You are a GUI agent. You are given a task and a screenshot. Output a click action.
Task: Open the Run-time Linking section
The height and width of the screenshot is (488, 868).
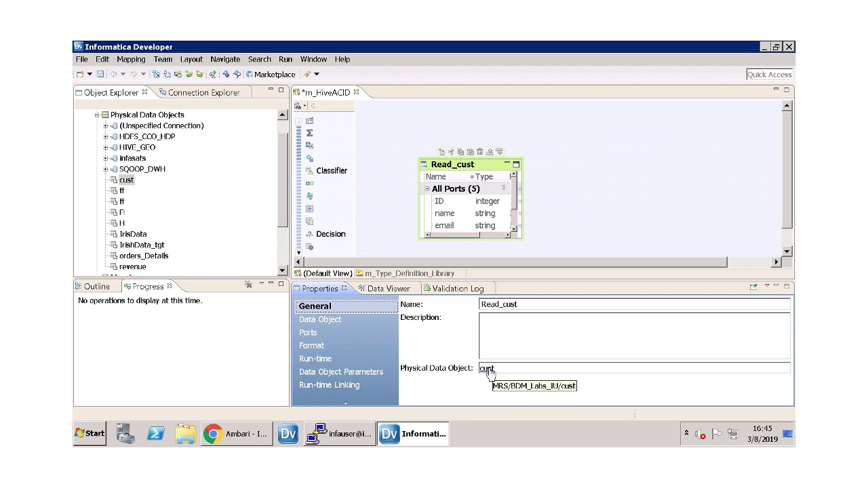click(x=330, y=385)
